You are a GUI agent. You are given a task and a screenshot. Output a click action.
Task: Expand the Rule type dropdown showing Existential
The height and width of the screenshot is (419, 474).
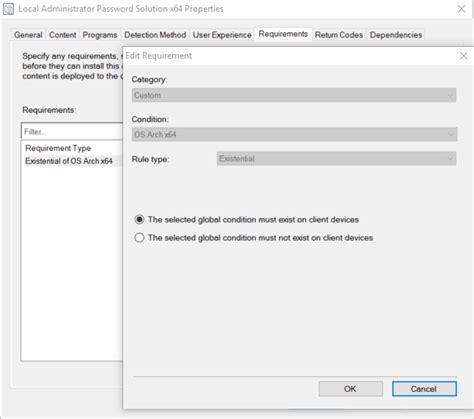pos(336,158)
